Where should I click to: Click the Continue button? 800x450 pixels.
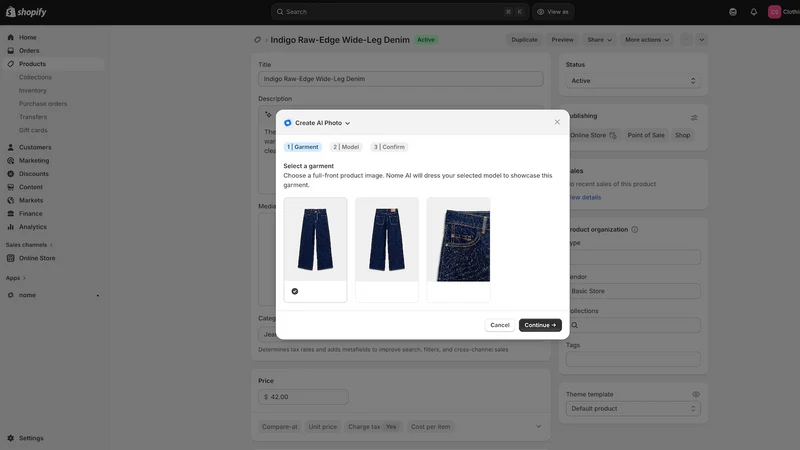(540, 325)
